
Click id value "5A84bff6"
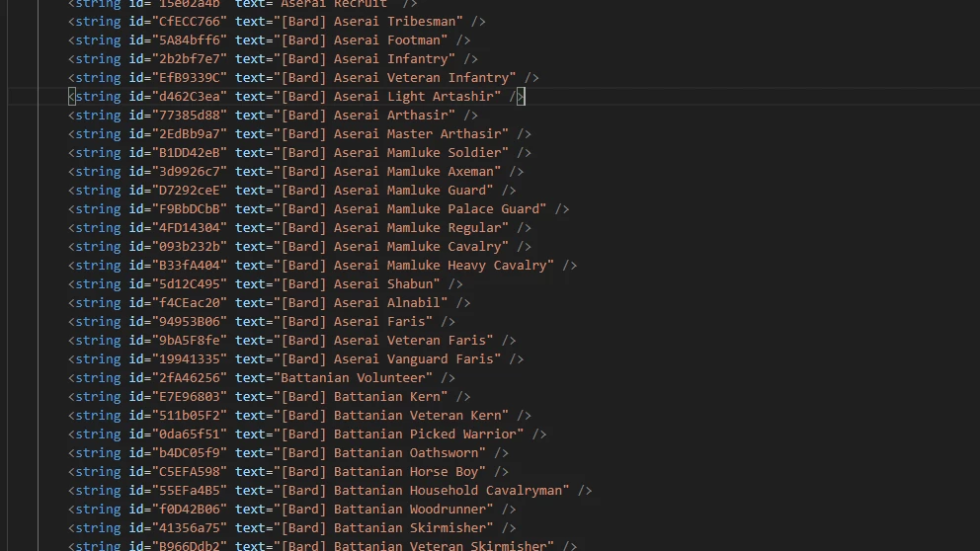pos(190,39)
